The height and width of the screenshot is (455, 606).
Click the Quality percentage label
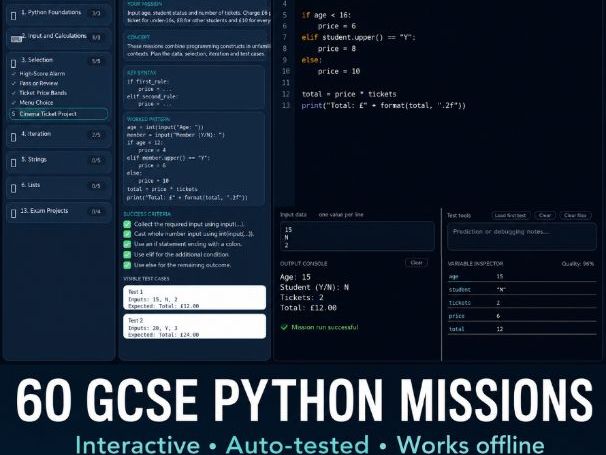point(577,264)
